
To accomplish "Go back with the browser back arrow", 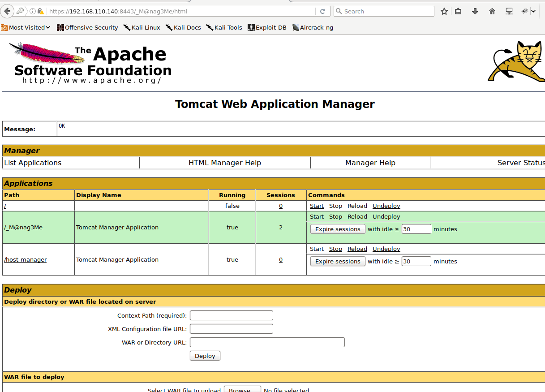I will pyautogui.click(x=7, y=11).
